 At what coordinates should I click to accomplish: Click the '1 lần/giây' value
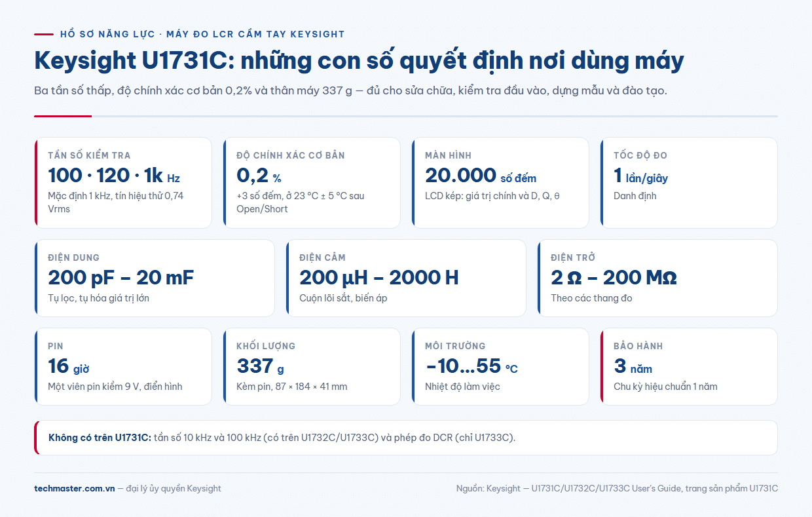pos(640,176)
